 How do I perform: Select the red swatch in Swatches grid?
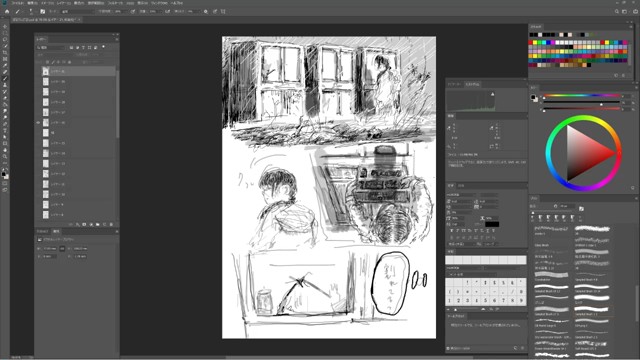[531, 42]
